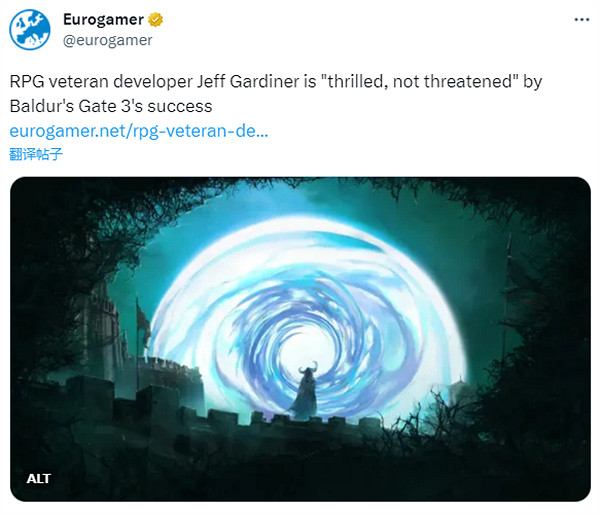Screen dimensions: 600x515
Task: Open the Eurogamer display name link
Action: tap(103, 19)
